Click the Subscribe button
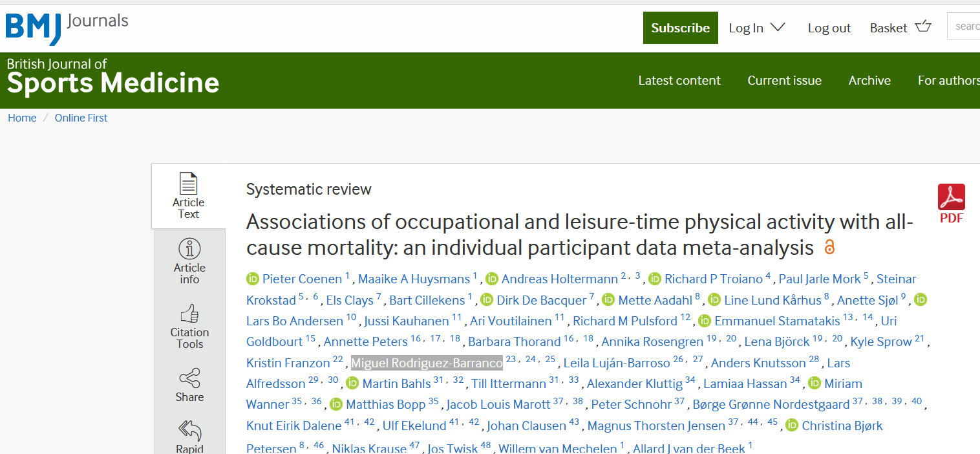The width and height of the screenshot is (980, 454). tap(680, 28)
